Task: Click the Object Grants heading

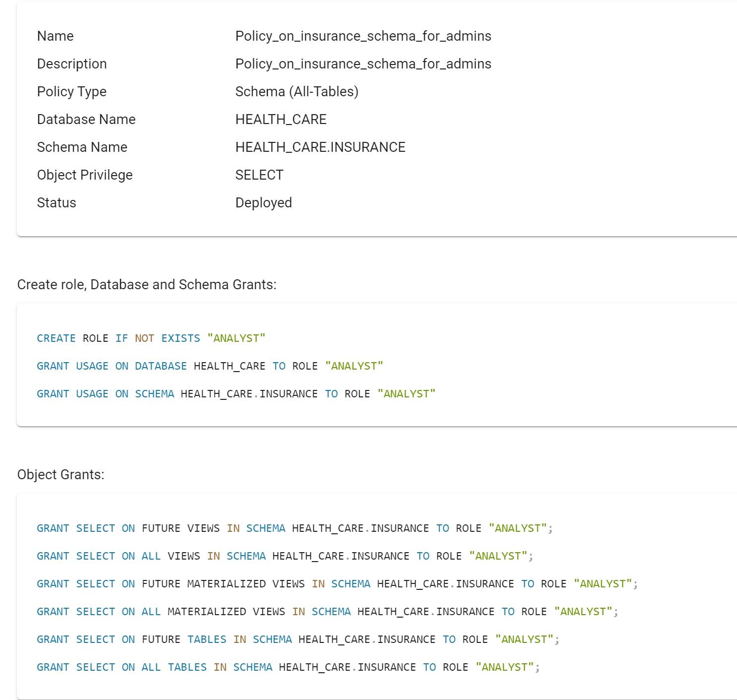Action: point(61,475)
